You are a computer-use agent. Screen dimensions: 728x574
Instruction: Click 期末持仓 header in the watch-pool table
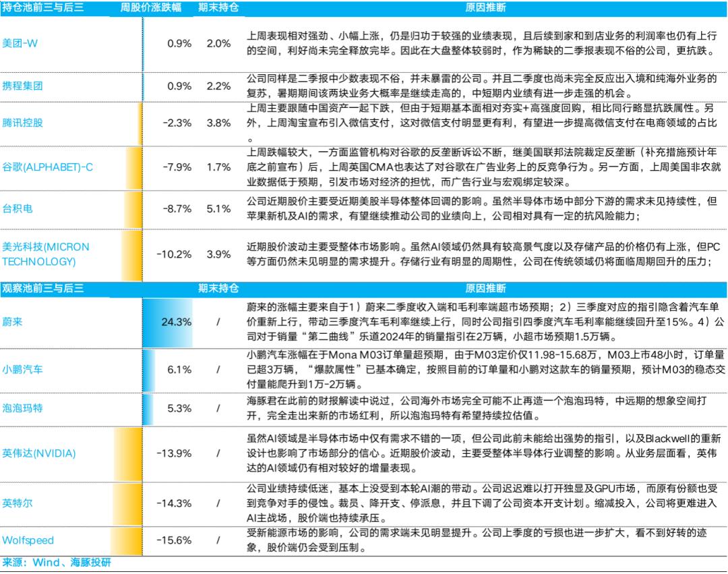pos(218,289)
